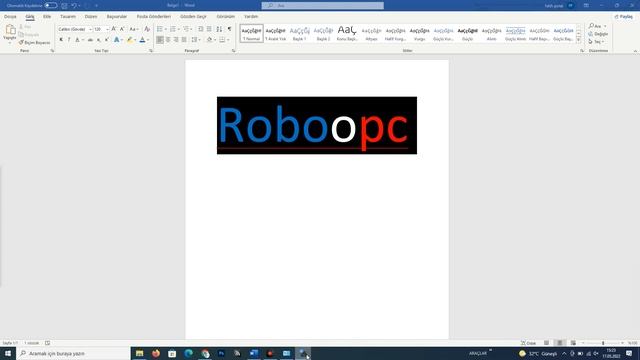Click the Increase Indent icon
This screenshot has height=360, width=640.
[x=209, y=29]
